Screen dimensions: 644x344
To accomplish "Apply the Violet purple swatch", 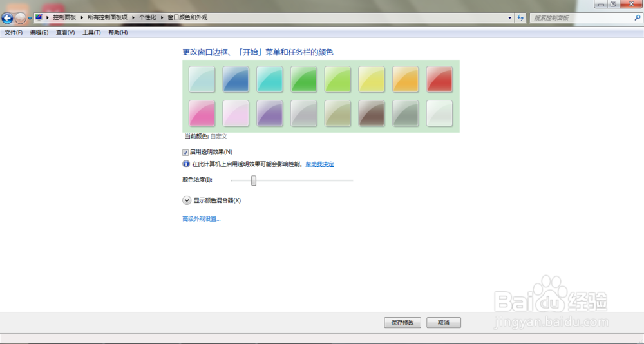I will 270,113.
